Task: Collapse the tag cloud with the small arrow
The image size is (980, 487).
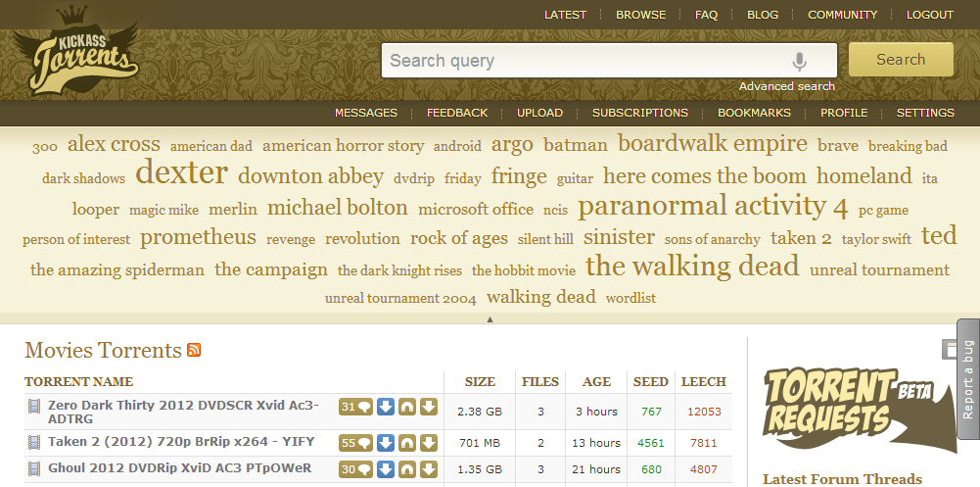Action: (x=490, y=318)
